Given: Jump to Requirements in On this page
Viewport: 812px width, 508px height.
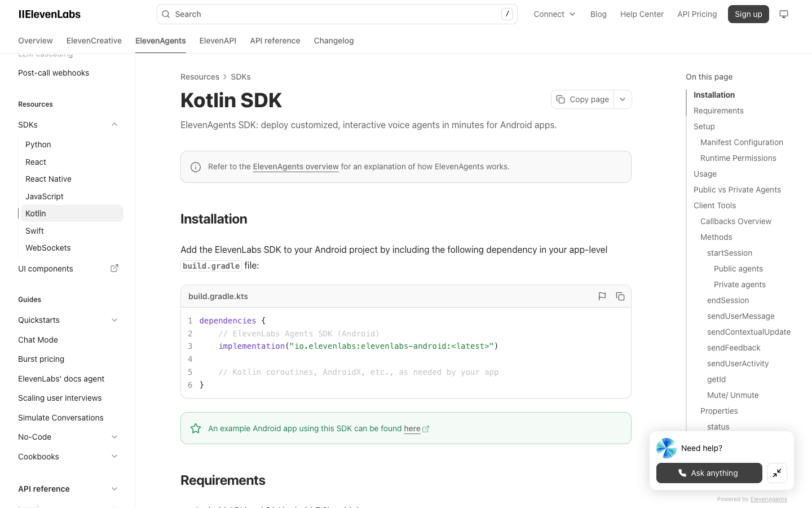Looking at the screenshot, I should click(x=718, y=111).
